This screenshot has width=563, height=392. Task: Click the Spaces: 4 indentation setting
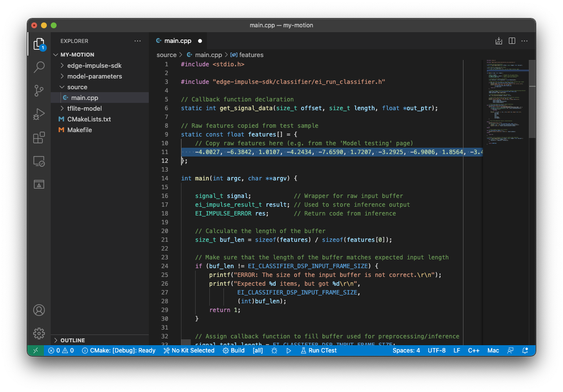click(406, 351)
